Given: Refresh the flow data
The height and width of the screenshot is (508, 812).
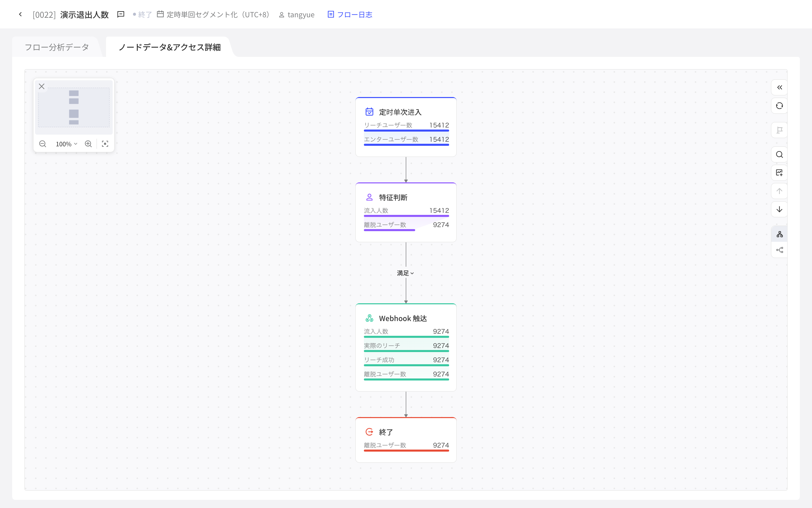Looking at the screenshot, I should (779, 106).
